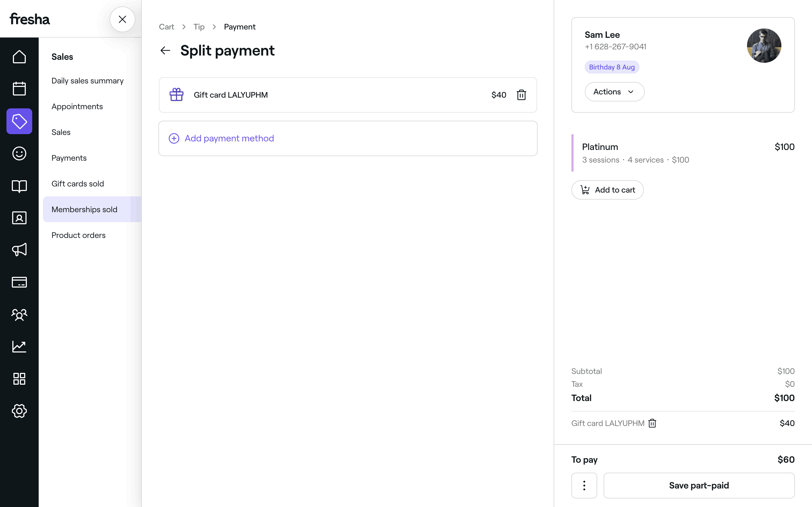The width and height of the screenshot is (812, 507).
Task: Open the Reports chart icon
Action: point(19,346)
